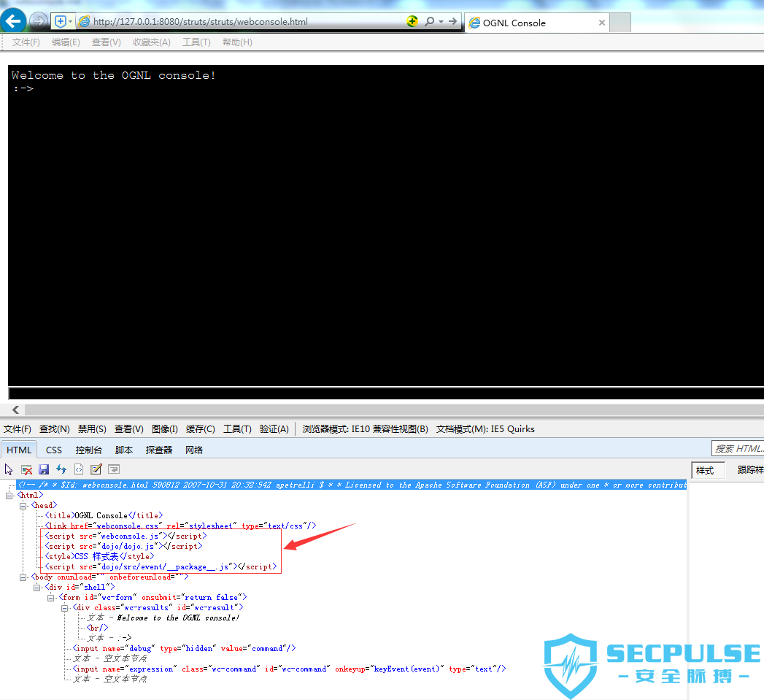Collapse the <body> tree node
The image size is (764, 700).
click(x=23, y=577)
